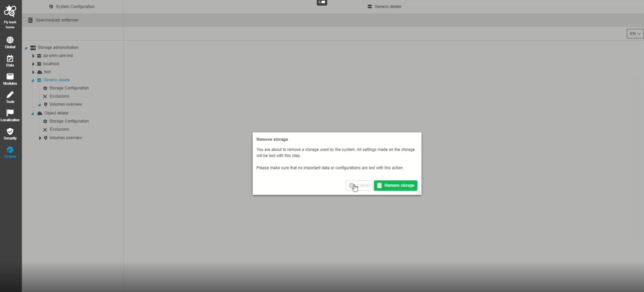Expand the ap-omn-cam-ind tree node
The height and width of the screenshot is (292, 644).
coord(33,56)
